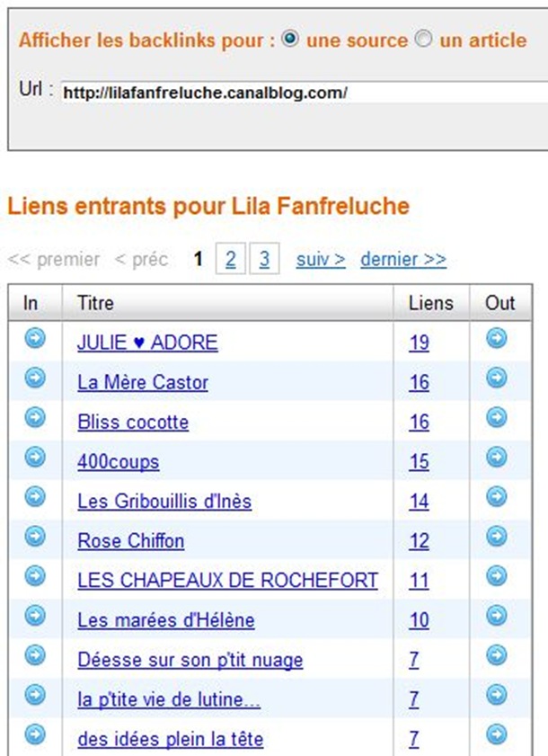Screen dimensions: 548x756
Task: Click the 19 links count for JULIE ADORE
Action: coord(419,342)
